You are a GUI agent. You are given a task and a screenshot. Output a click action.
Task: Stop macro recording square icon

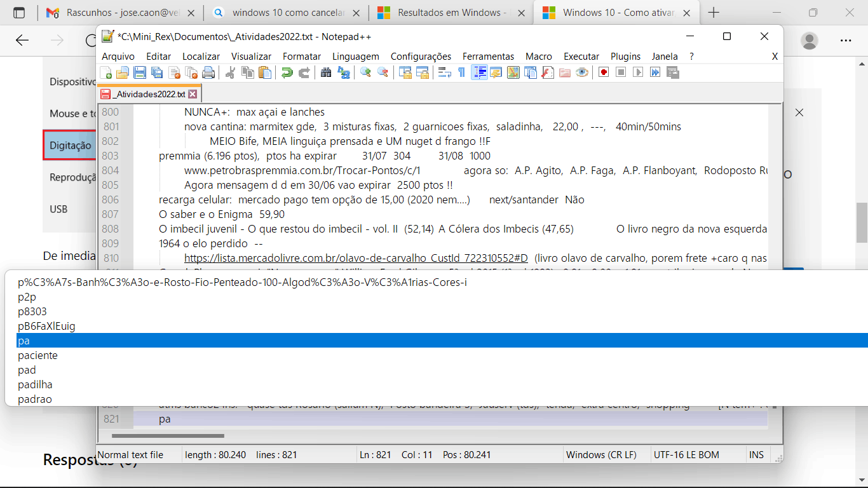(621, 72)
